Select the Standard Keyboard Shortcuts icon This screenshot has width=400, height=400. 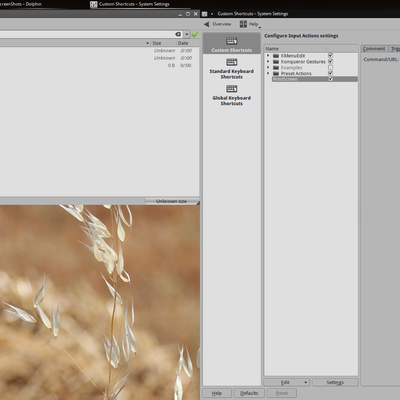tap(232, 62)
